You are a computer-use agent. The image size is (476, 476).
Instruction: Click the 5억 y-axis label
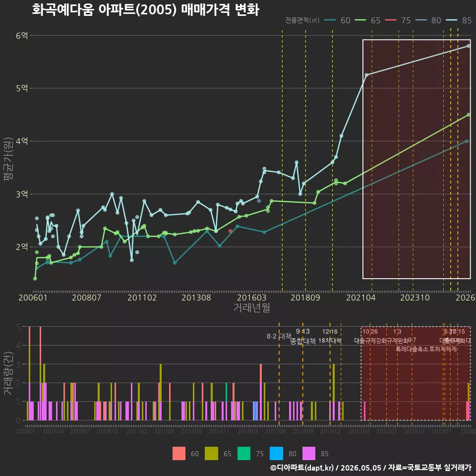click(22, 88)
